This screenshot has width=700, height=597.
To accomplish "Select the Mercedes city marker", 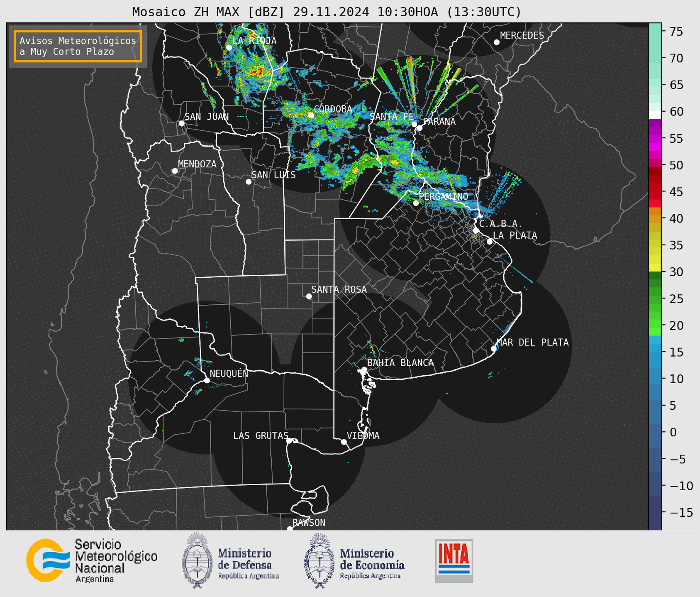I will pos(497,42).
